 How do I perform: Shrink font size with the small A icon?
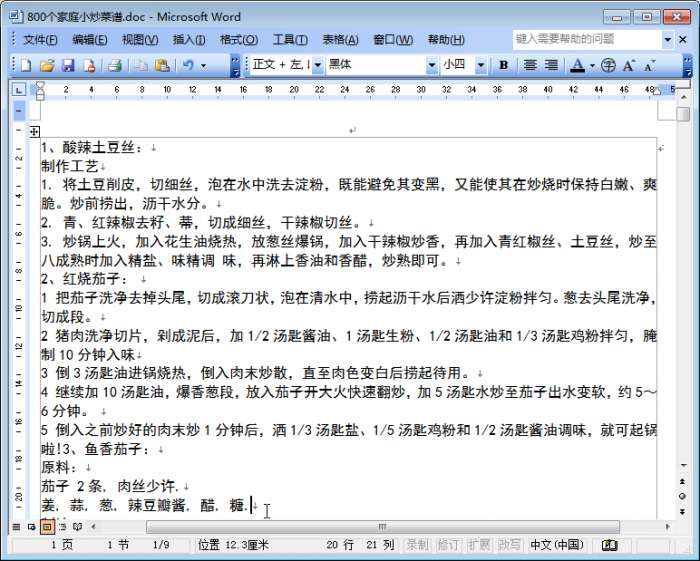point(650,66)
